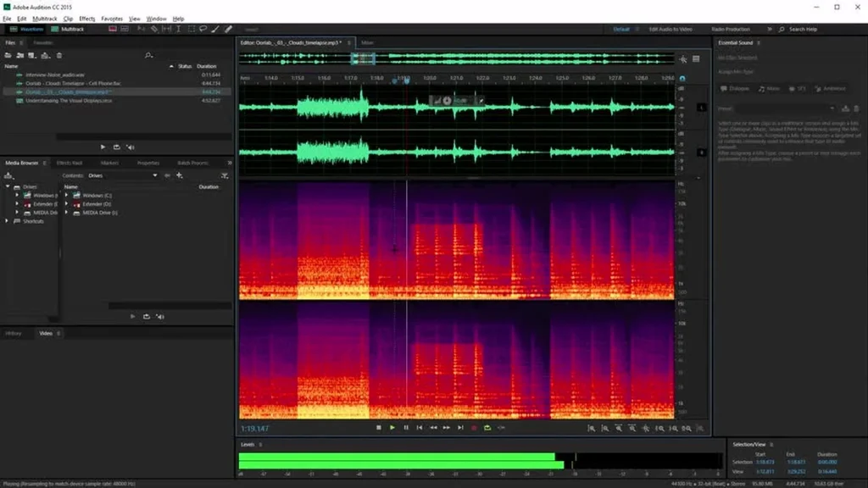868x488 pixels.
Task: Click the New File icon in the Files panel
Action: tap(32, 55)
